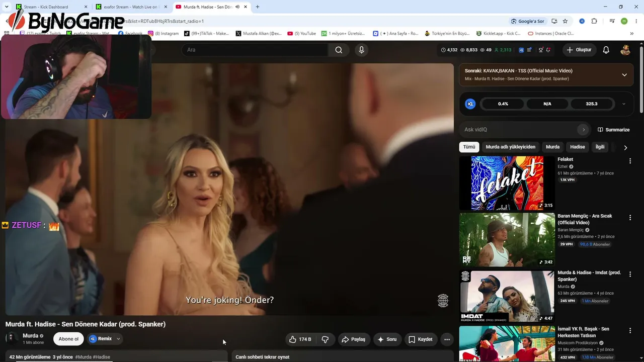Open options for Murda & Hadise Imdat video

pos(630,275)
